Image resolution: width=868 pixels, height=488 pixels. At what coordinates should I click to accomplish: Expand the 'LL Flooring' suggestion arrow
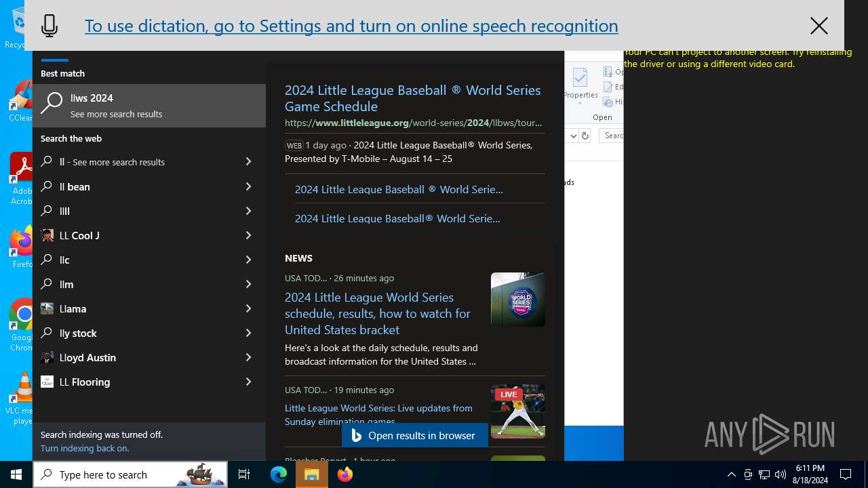coord(248,382)
